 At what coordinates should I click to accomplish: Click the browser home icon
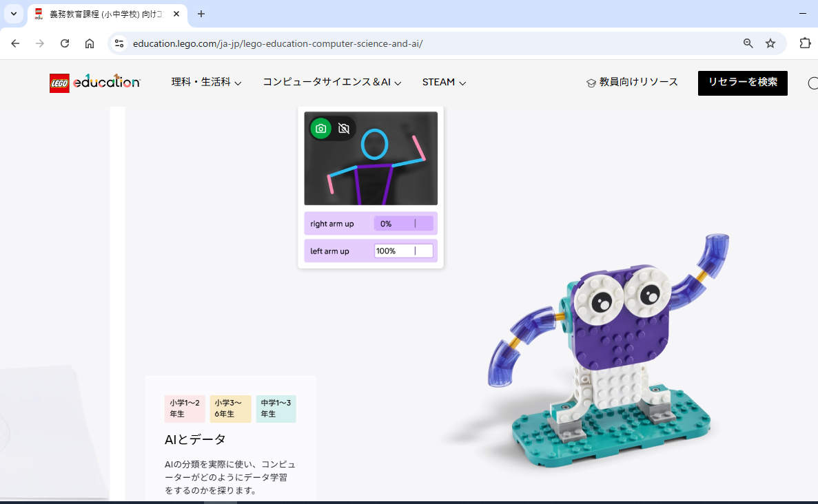(90, 43)
